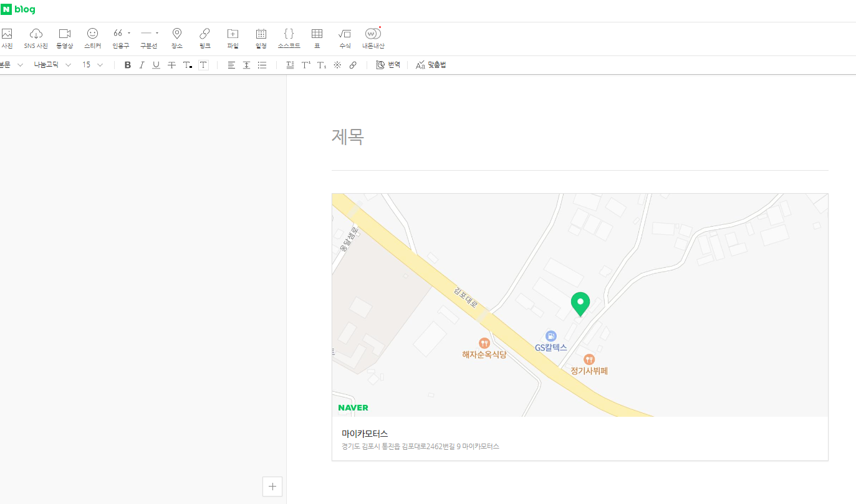Viewport: 856px width, 504px height.
Task: Click the GS칼텍스 gas station marker
Action: (551, 341)
